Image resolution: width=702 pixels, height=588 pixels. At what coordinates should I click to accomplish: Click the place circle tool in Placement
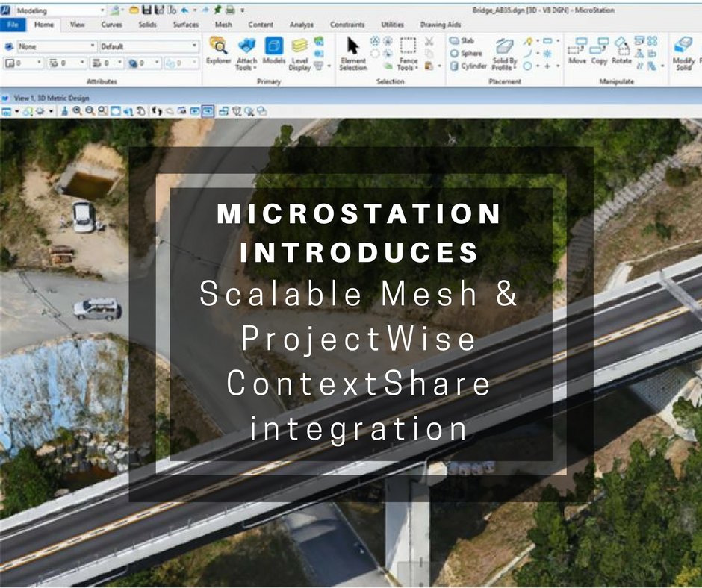[x=528, y=66]
